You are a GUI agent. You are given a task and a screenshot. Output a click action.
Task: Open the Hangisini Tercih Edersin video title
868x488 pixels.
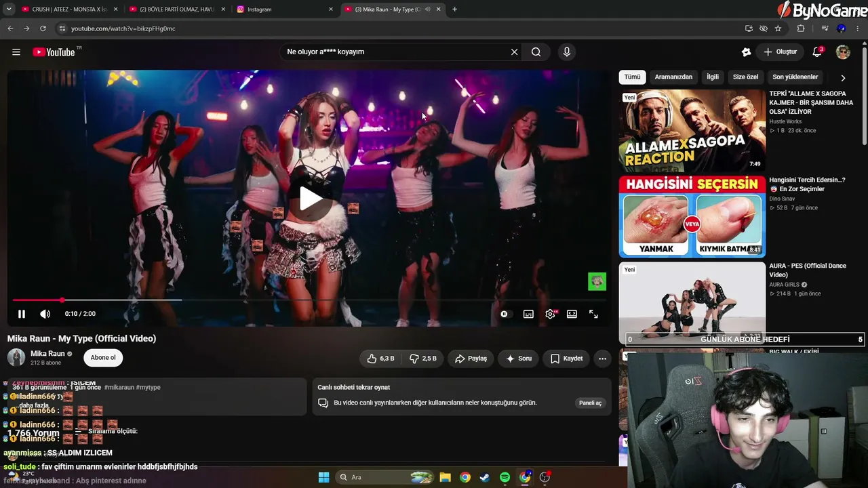807,184
